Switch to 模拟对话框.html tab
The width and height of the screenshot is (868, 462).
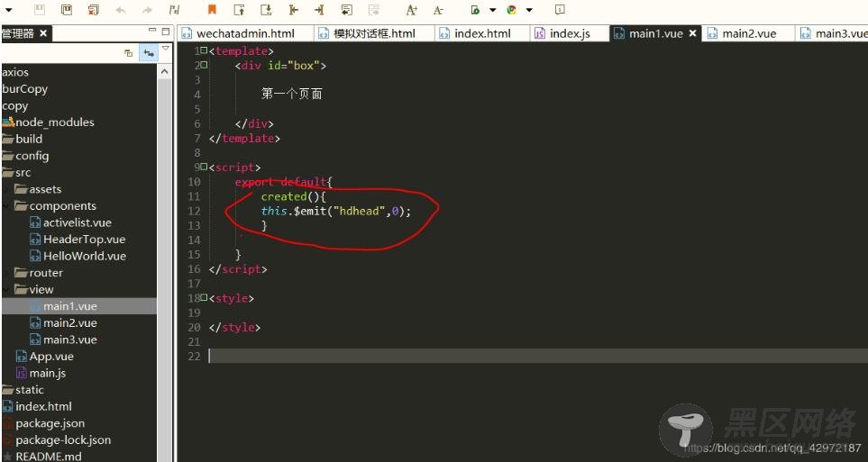(x=374, y=33)
